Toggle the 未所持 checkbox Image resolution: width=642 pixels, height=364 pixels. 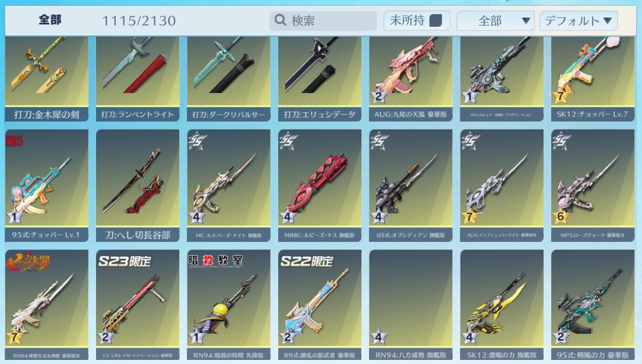pyautogui.click(x=435, y=20)
